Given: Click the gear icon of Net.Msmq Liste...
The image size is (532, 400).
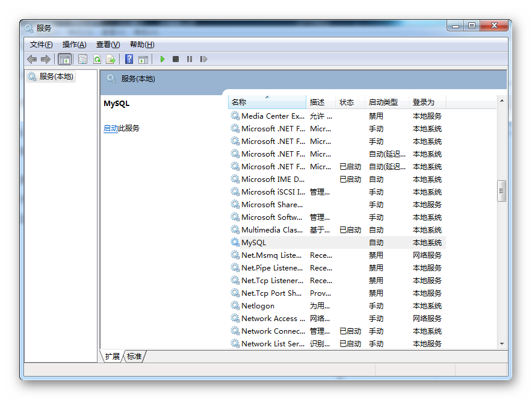Looking at the screenshot, I should [x=235, y=255].
